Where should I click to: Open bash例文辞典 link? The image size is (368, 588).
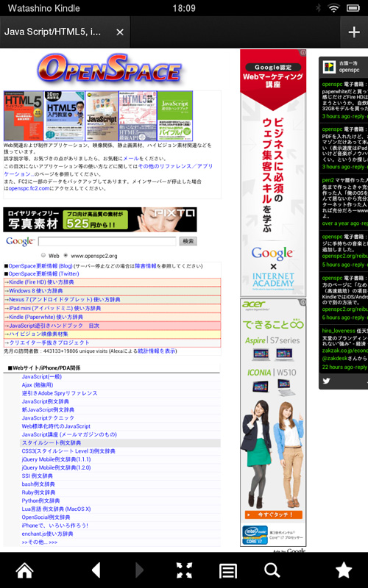[38, 484]
